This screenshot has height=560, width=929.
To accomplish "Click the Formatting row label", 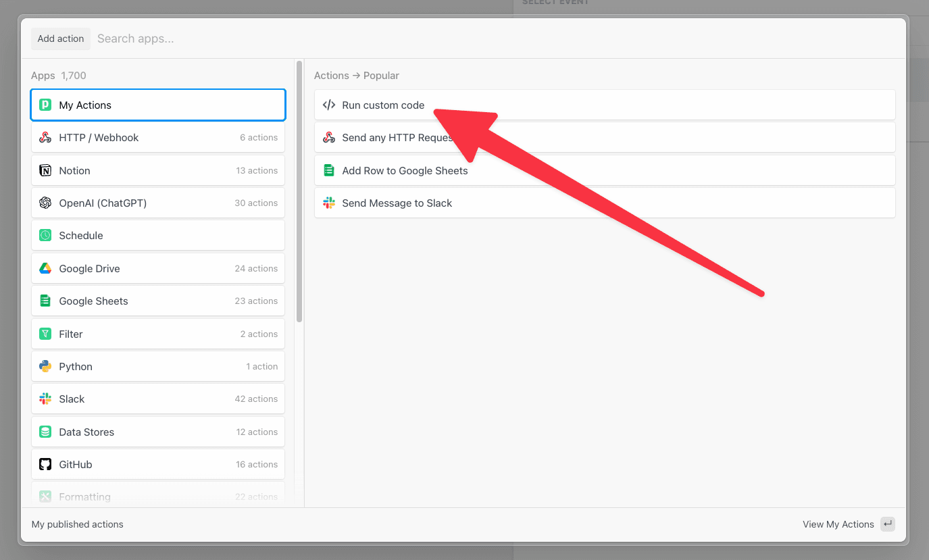I will tap(84, 497).
